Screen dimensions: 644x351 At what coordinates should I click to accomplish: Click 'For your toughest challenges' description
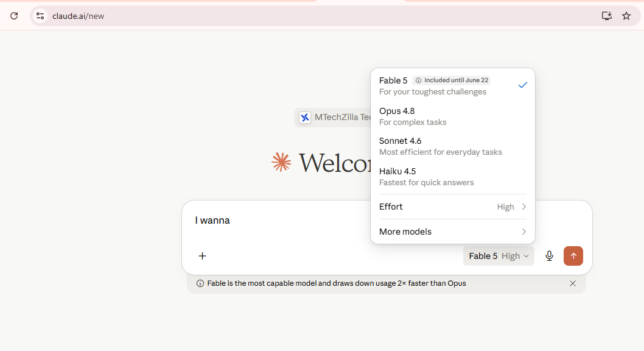point(433,91)
